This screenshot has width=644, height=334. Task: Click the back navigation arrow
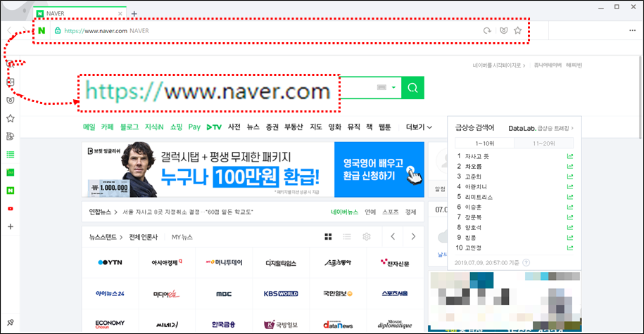click(x=9, y=30)
